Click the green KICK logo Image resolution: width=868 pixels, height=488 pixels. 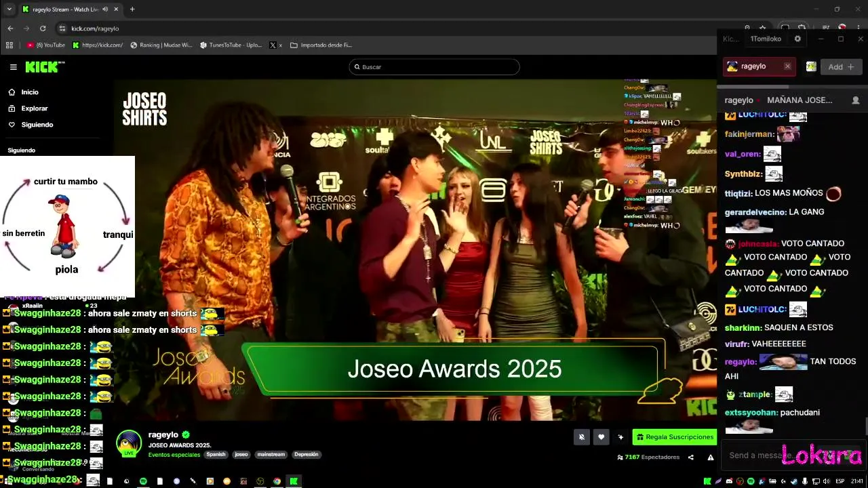tap(44, 66)
